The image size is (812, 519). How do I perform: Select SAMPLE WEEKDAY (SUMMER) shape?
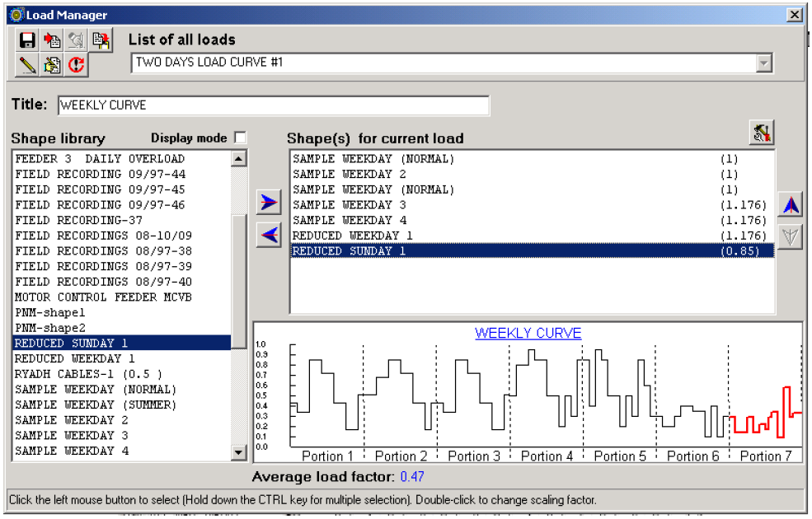pos(122,404)
